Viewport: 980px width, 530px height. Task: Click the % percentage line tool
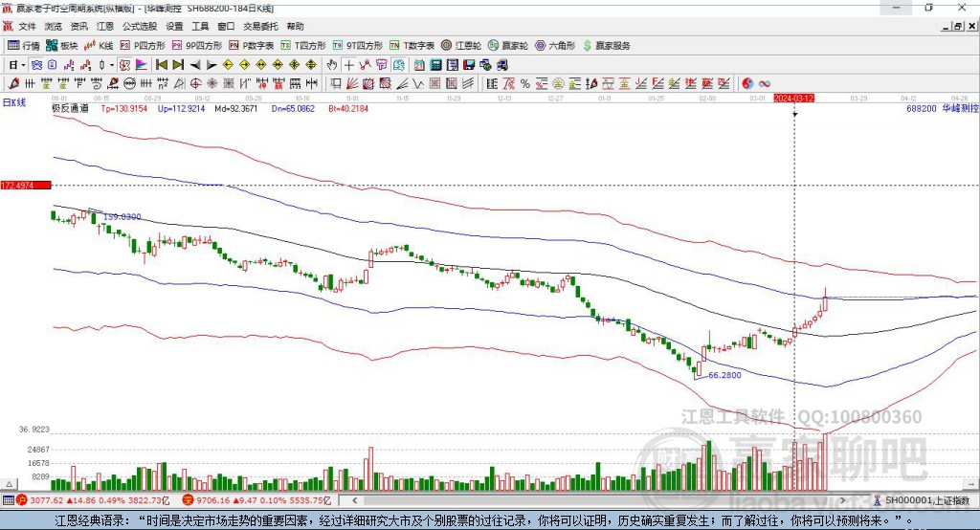(x=525, y=84)
